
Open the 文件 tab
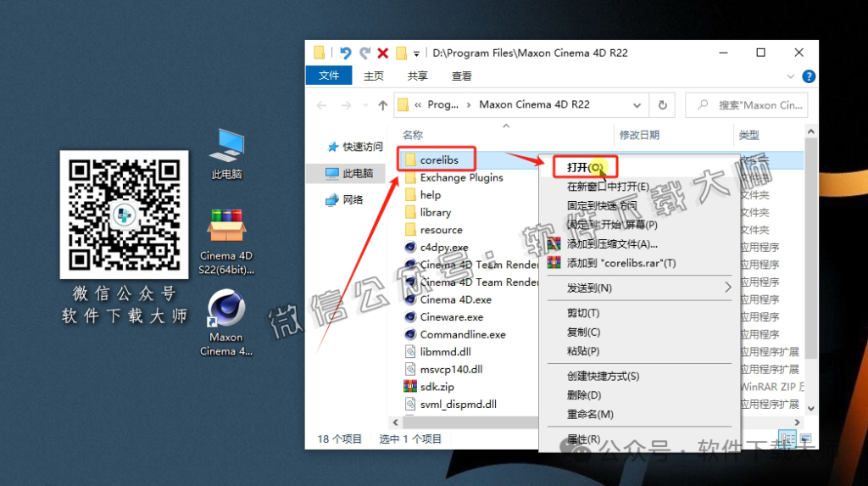[x=329, y=75]
